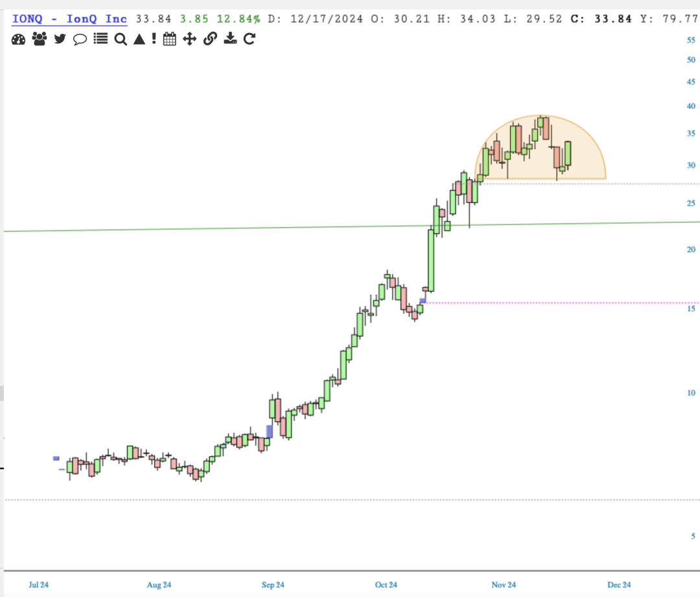This screenshot has width=700, height=597.
Task: Share chart via Twitter bird icon
Action: [x=60, y=40]
